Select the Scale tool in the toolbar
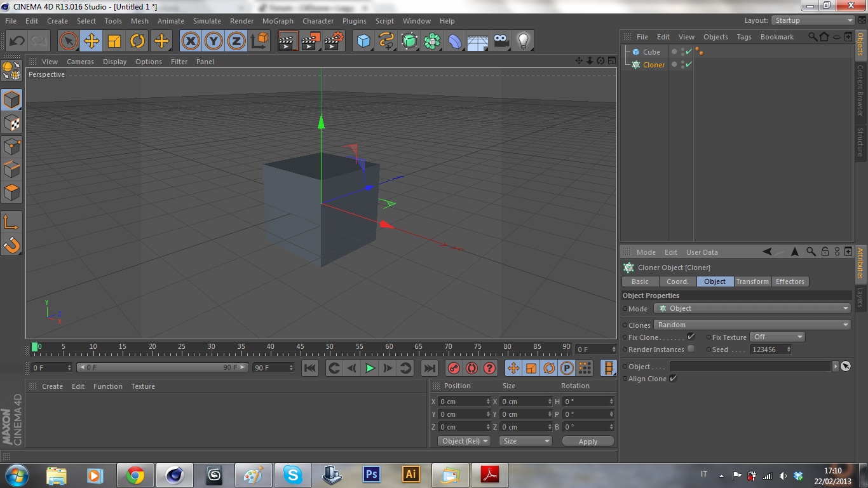Image resolution: width=868 pixels, height=488 pixels. point(114,41)
